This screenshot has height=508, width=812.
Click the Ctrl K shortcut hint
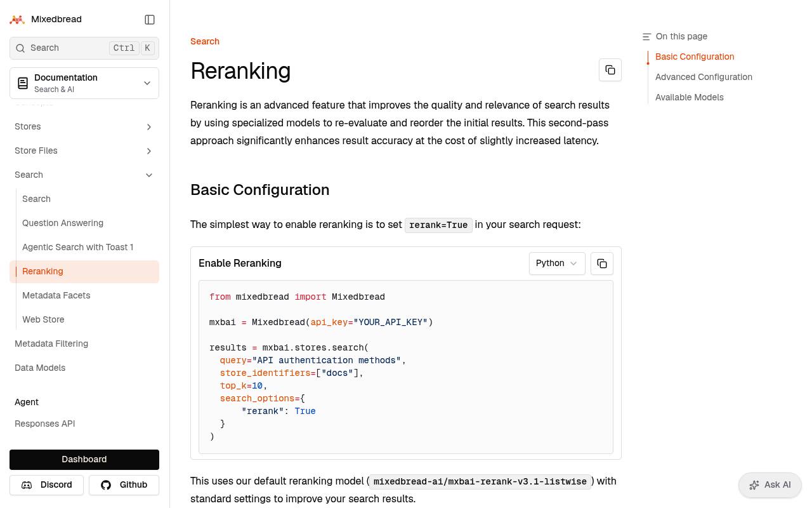[x=132, y=48]
